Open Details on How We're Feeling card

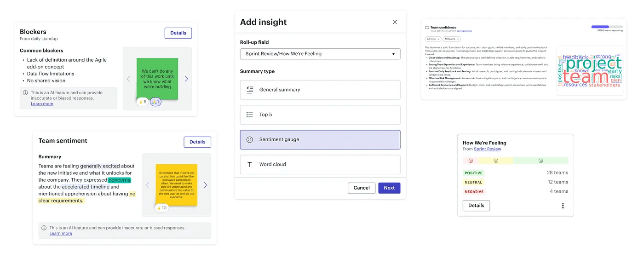pyautogui.click(x=476, y=206)
